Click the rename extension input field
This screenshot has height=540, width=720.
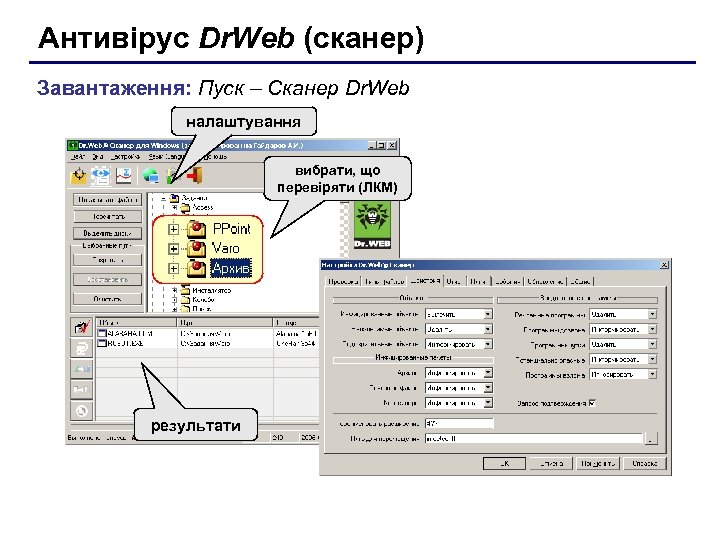pos(459,423)
